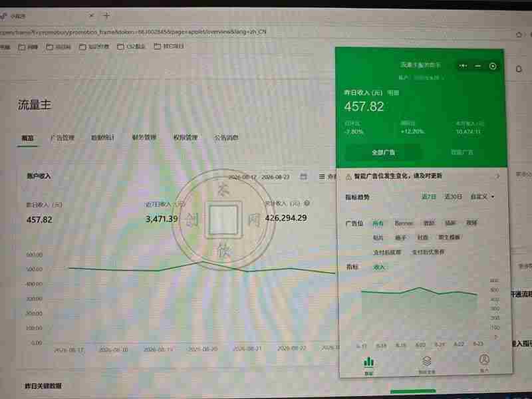The height and width of the screenshot is (399, 532).
Task: Choose 封面 ad slot filter
Action: pos(422,237)
